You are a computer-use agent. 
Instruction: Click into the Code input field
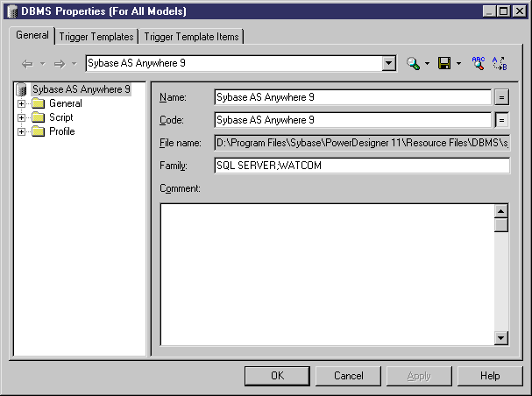pos(353,120)
